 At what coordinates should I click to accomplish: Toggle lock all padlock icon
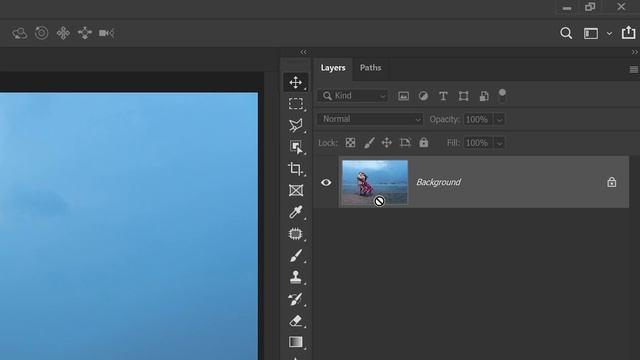point(424,142)
